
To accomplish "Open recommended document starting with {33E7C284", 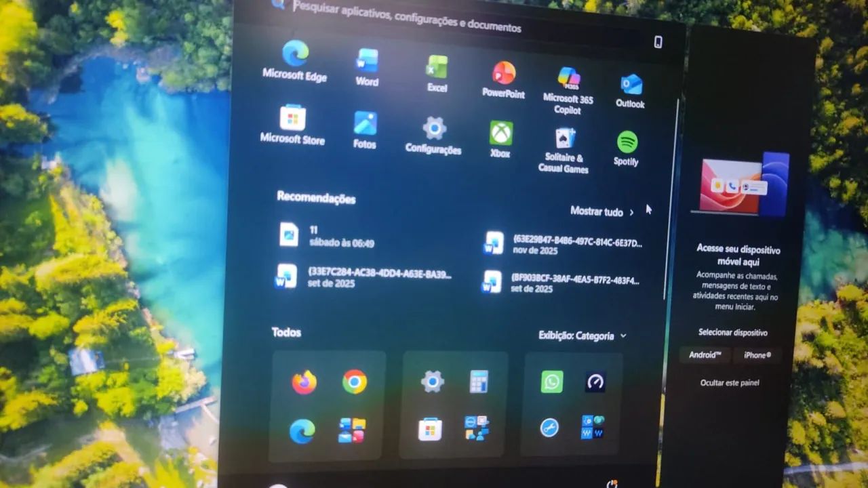I will point(363,277).
